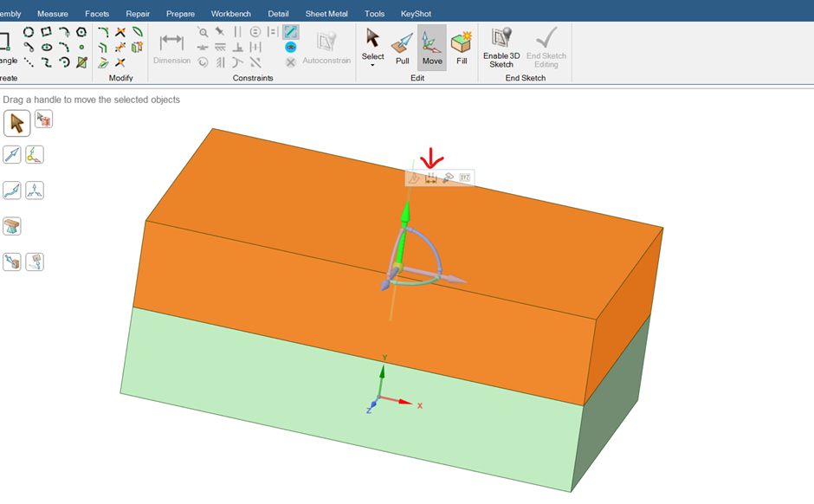Toggle the highlighted sketch constraint display button
The image size is (814, 504).
click(291, 31)
